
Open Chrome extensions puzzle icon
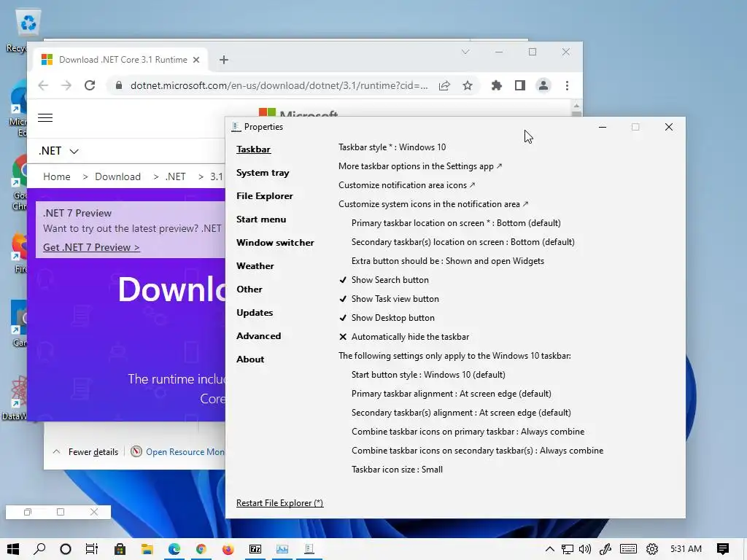(496, 86)
